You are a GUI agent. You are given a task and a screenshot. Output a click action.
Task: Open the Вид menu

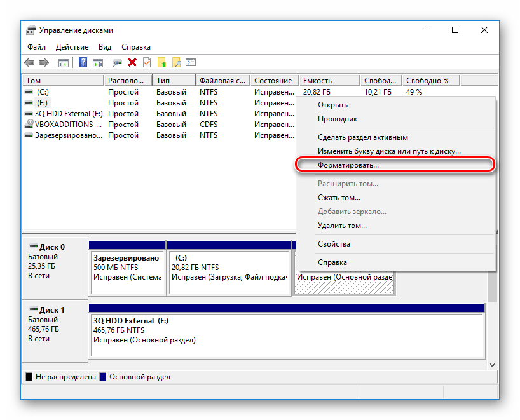coord(105,47)
